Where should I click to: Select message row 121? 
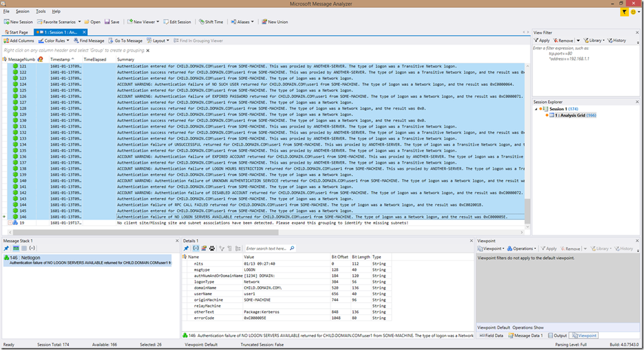tap(263, 66)
